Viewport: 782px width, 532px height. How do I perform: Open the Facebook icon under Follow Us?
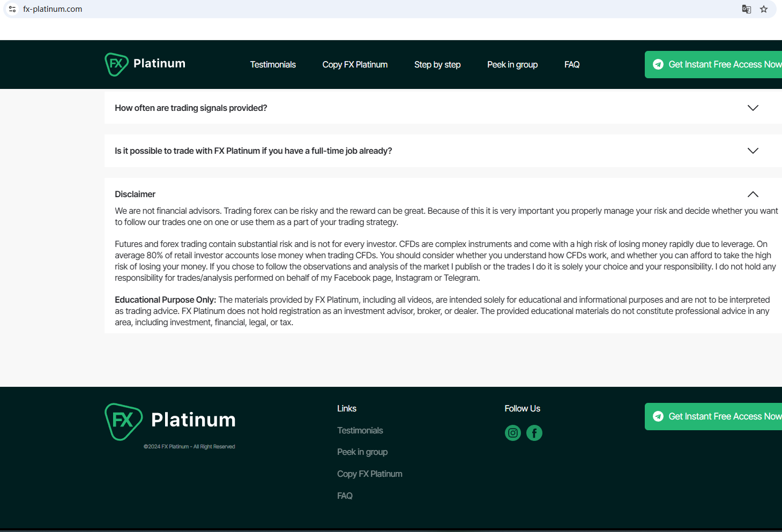(534, 433)
